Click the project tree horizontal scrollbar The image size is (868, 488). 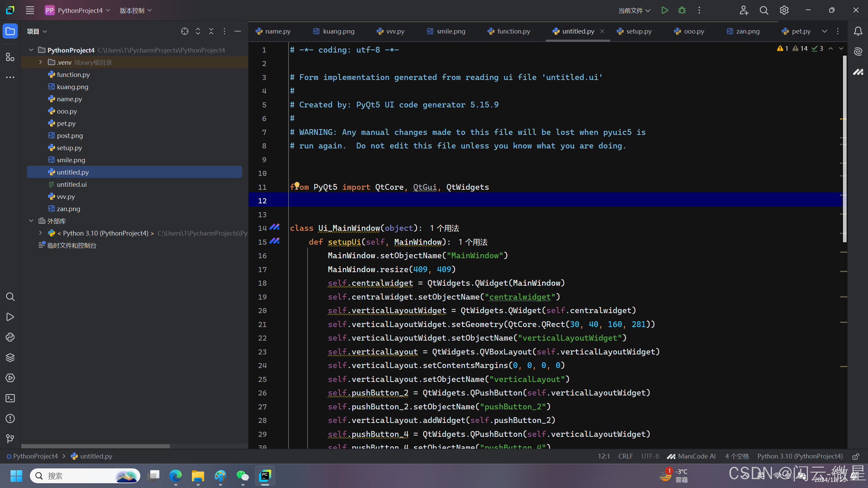pos(96,446)
